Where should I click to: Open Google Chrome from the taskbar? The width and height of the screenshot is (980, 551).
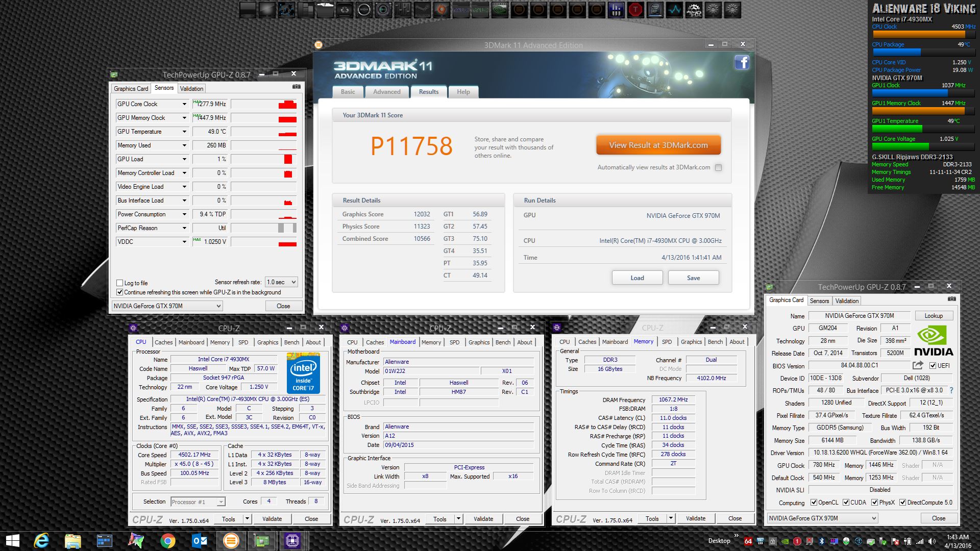click(167, 541)
